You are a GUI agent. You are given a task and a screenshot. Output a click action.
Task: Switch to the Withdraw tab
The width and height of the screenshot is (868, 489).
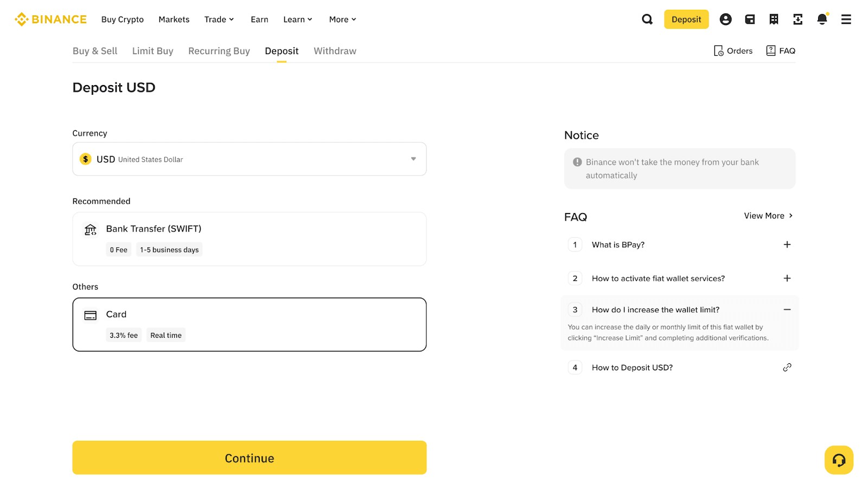pyautogui.click(x=335, y=50)
